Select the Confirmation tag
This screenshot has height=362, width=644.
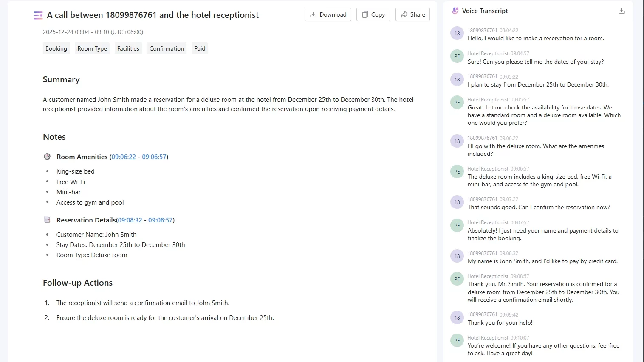[x=167, y=48]
